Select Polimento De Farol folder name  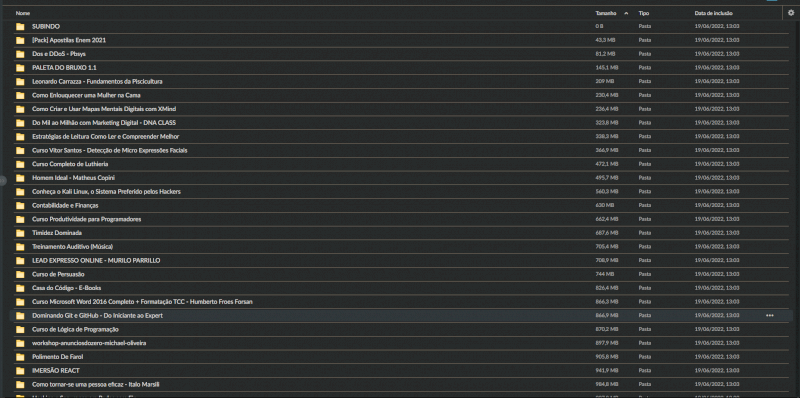pyautogui.click(x=58, y=357)
